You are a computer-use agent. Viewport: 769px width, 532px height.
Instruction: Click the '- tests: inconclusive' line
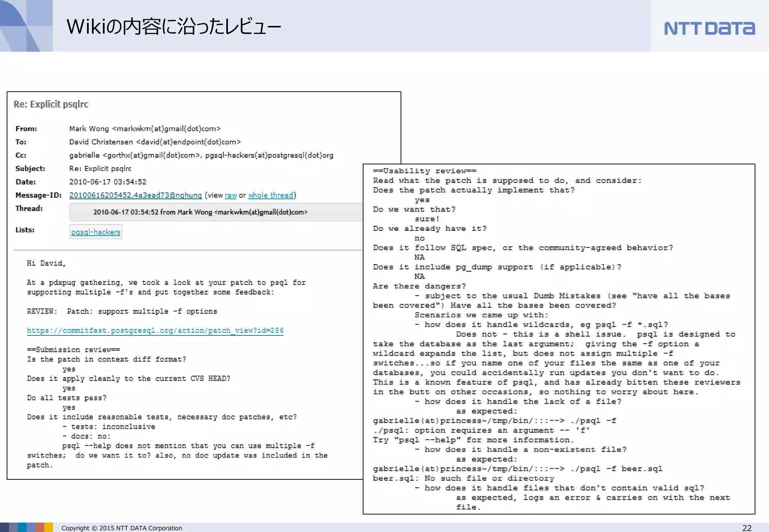point(109,427)
